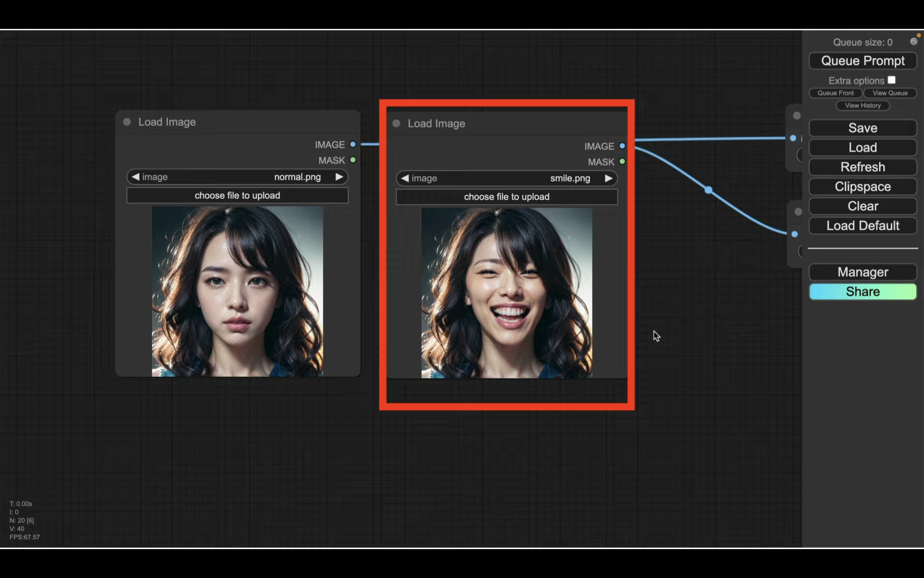Open image dropdown showing smile.png
Image resolution: width=924 pixels, height=578 pixels.
(507, 178)
